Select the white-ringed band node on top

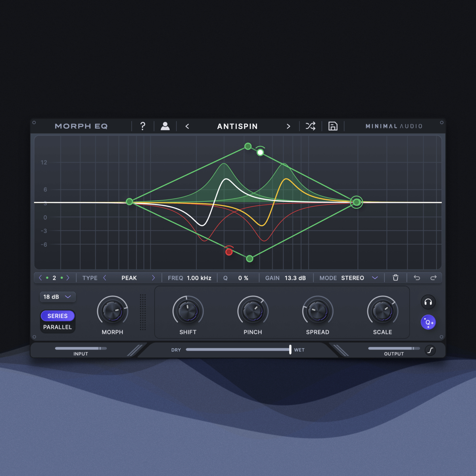260,152
